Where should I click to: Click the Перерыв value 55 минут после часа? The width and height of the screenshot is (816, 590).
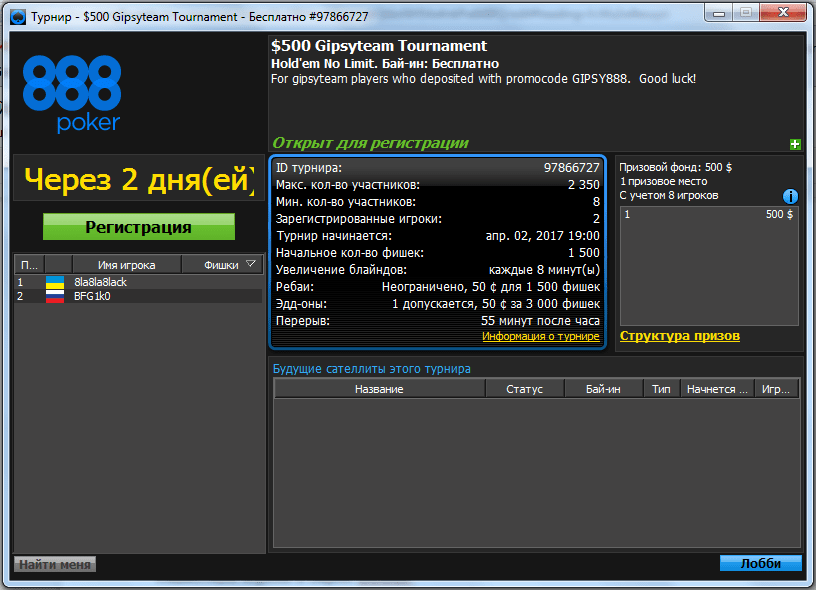tap(540, 321)
